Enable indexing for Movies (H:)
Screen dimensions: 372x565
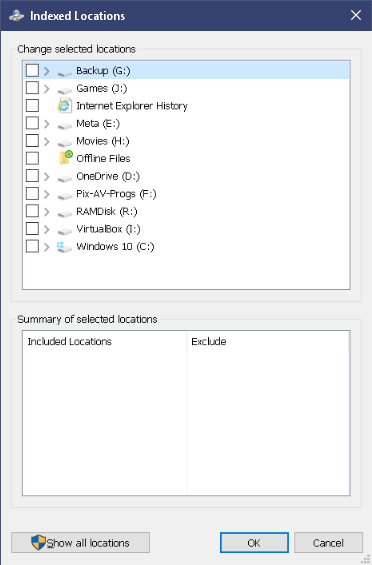[32, 141]
